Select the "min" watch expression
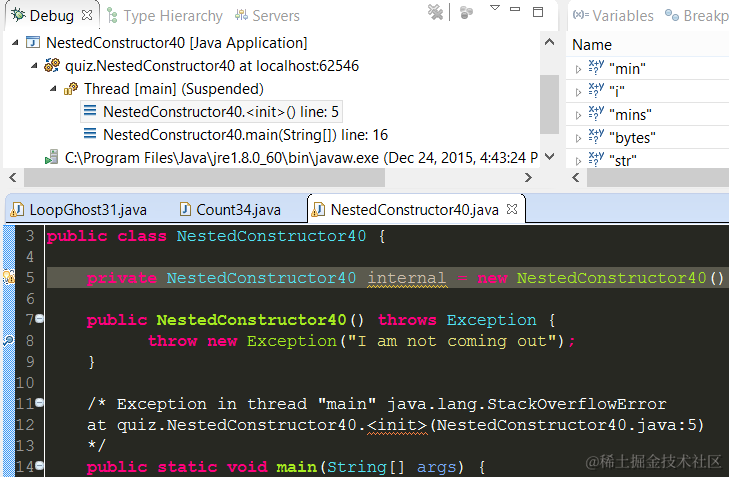 (628, 69)
